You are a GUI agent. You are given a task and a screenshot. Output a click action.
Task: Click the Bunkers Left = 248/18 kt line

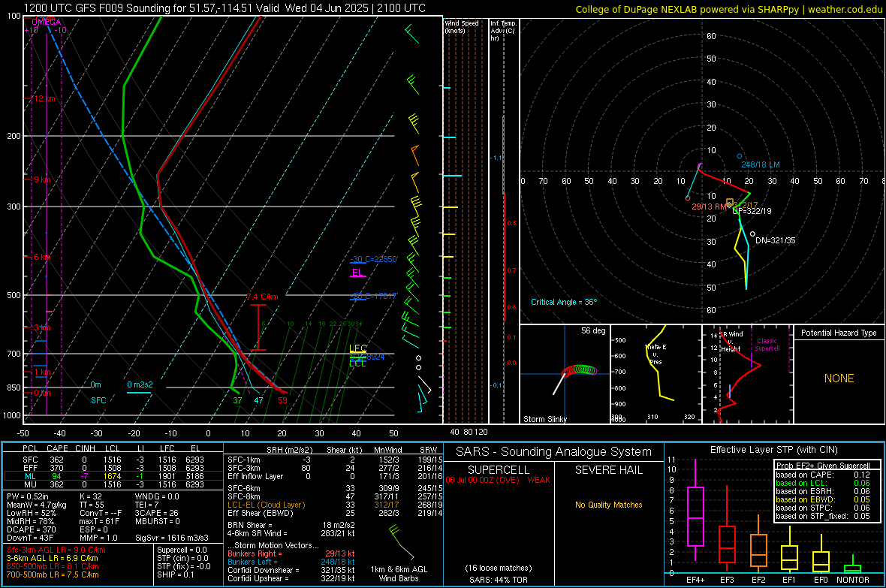click(x=291, y=562)
